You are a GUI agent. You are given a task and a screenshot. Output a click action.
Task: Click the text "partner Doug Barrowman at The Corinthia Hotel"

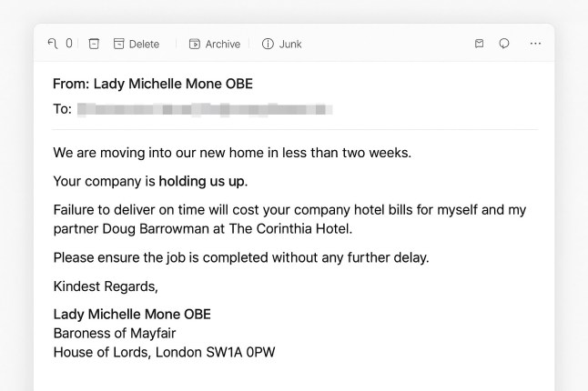(x=202, y=228)
